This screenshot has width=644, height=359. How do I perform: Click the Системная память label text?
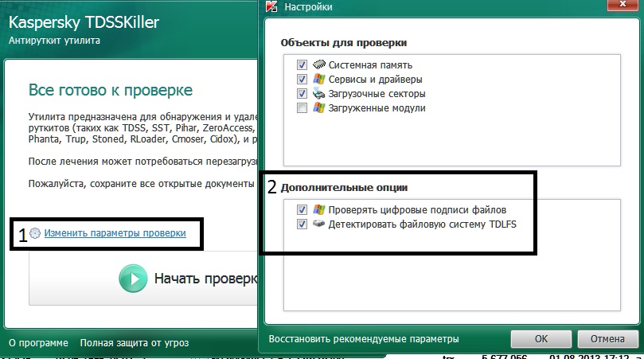coord(370,65)
